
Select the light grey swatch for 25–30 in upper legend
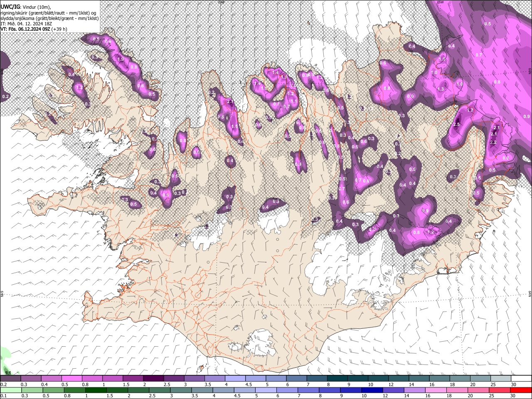click(501, 378)
